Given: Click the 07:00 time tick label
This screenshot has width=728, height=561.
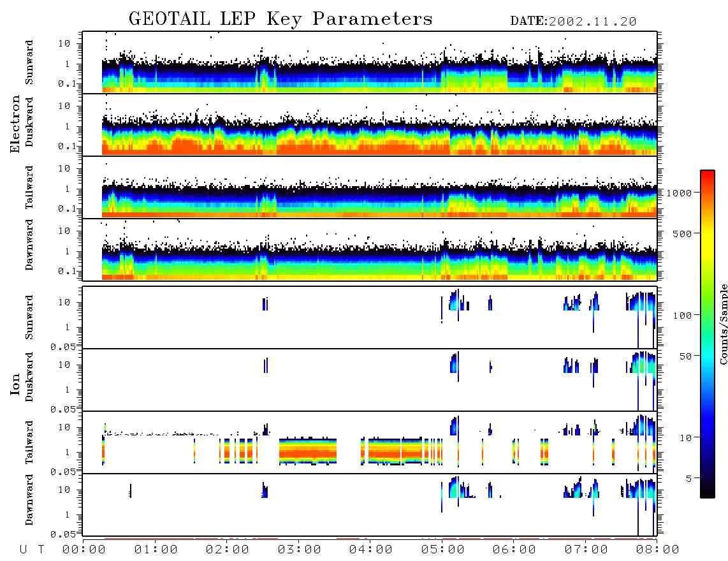Looking at the screenshot, I should pos(586,550).
